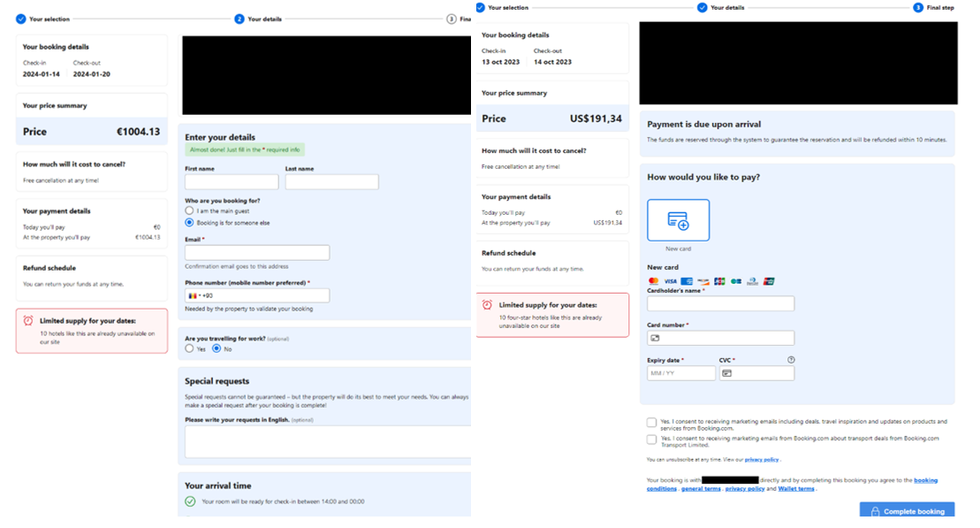Screen dimensions: 980x528
Task: Click the Discover card logo
Action: tap(703, 281)
